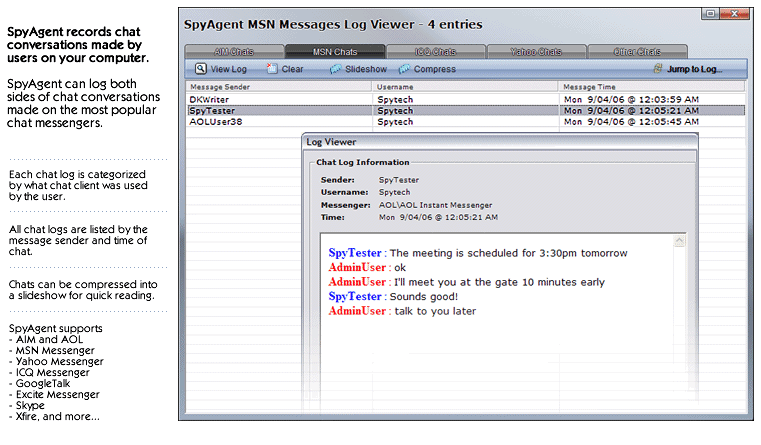Click the 'Sounds good!' message

click(393, 297)
